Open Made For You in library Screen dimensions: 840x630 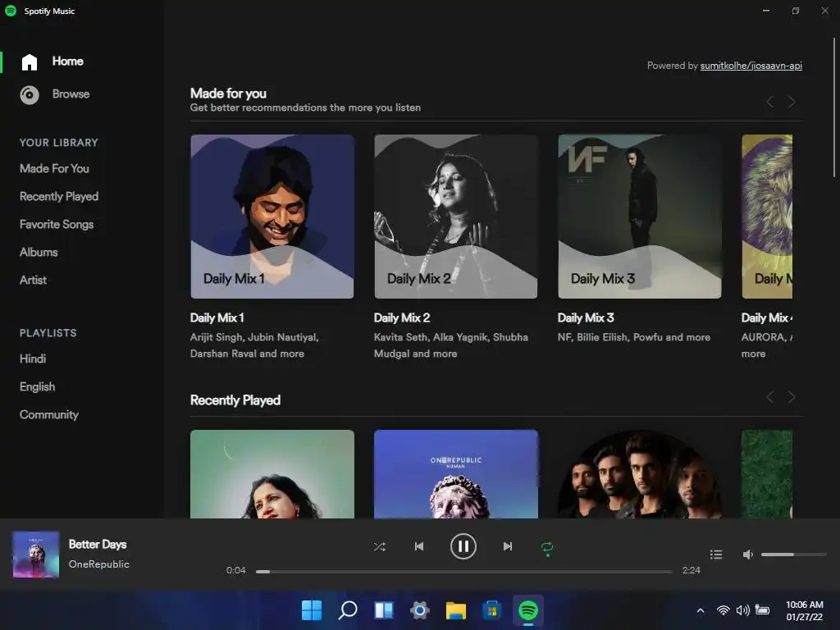click(x=54, y=168)
